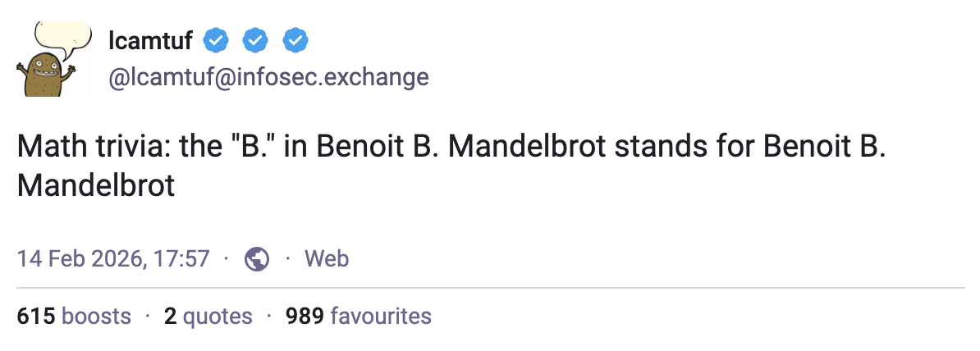View who boosted via boosts label
Screen dimensions: 980x351
[x=96, y=316]
